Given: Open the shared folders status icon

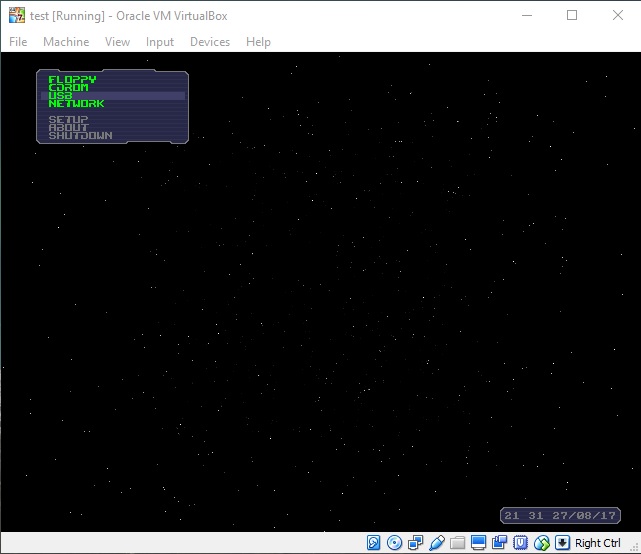Looking at the screenshot, I should [457, 543].
